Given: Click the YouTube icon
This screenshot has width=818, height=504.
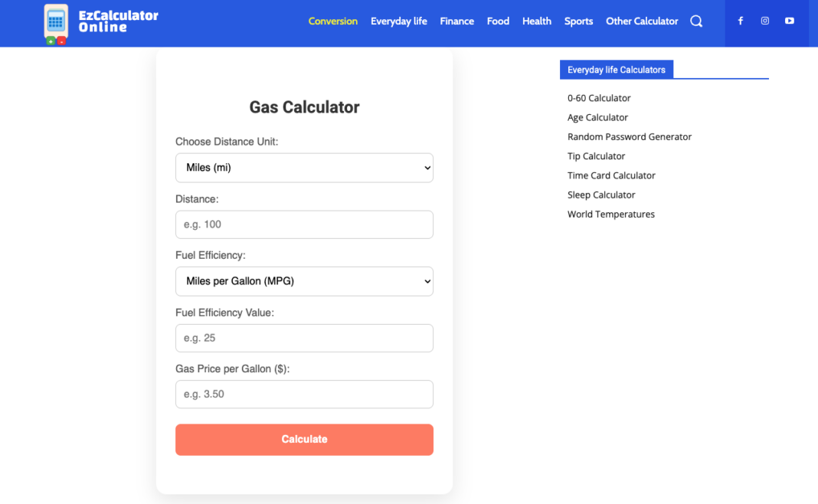Looking at the screenshot, I should tap(789, 21).
